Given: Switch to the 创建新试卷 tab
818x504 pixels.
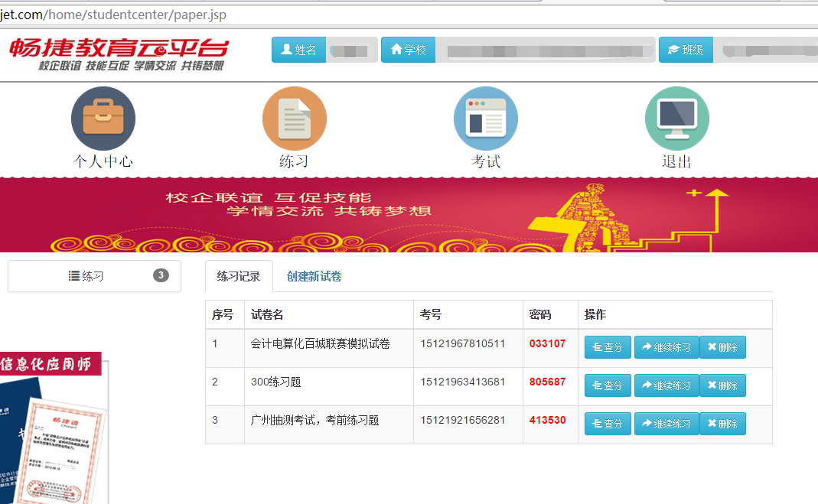Looking at the screenshot, I should pos(314,277).
